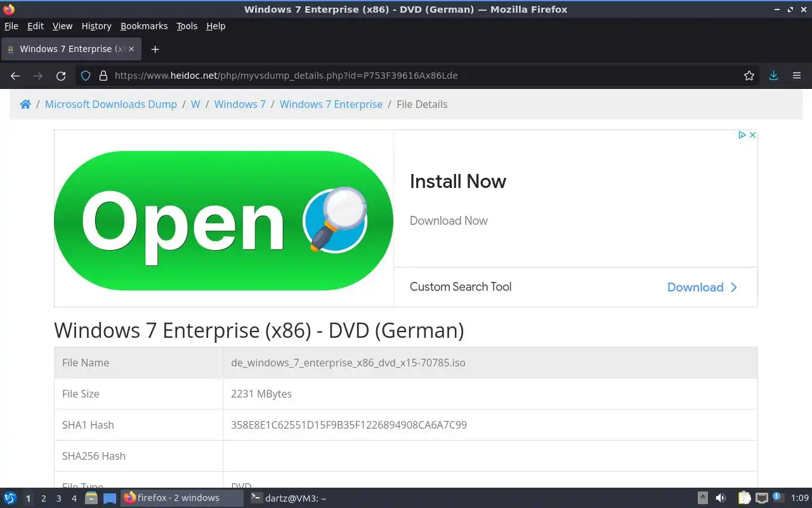The image size is (812, 508).
Task: Click the Windows 7 Enterprise breadcrumb link
Action: pyautogui.click(x=331, y=104)
